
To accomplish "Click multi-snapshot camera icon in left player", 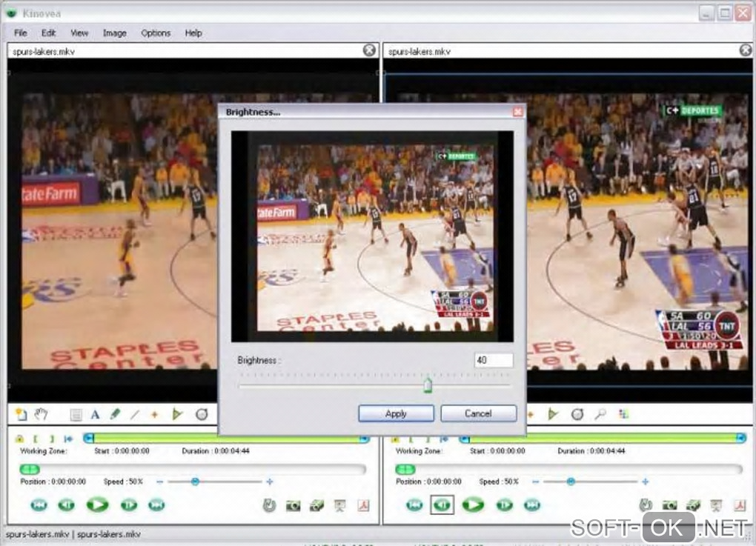I will coord(316,505).
